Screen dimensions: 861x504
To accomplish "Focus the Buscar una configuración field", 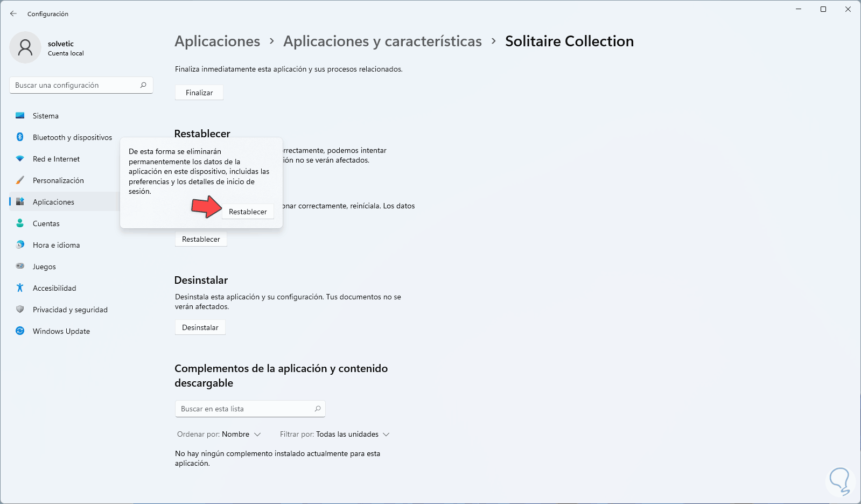I will click(x=81, y=85).
